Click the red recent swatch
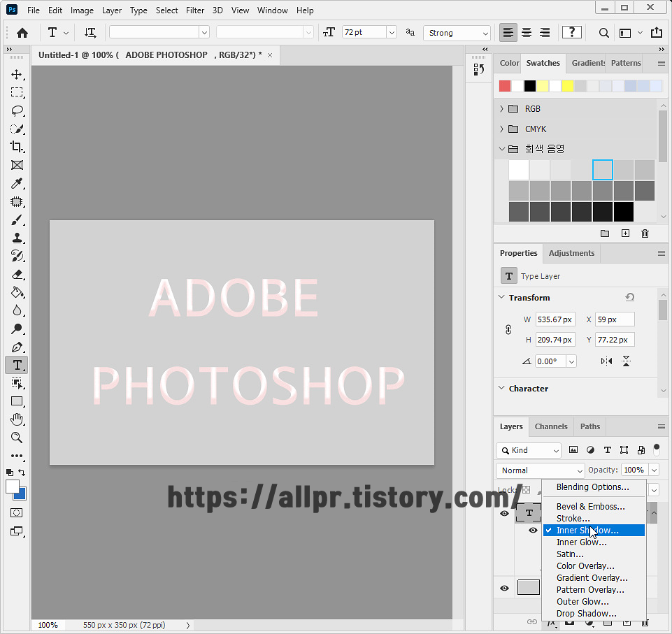This screenshot has width=672, height=634. pos(505,86)
